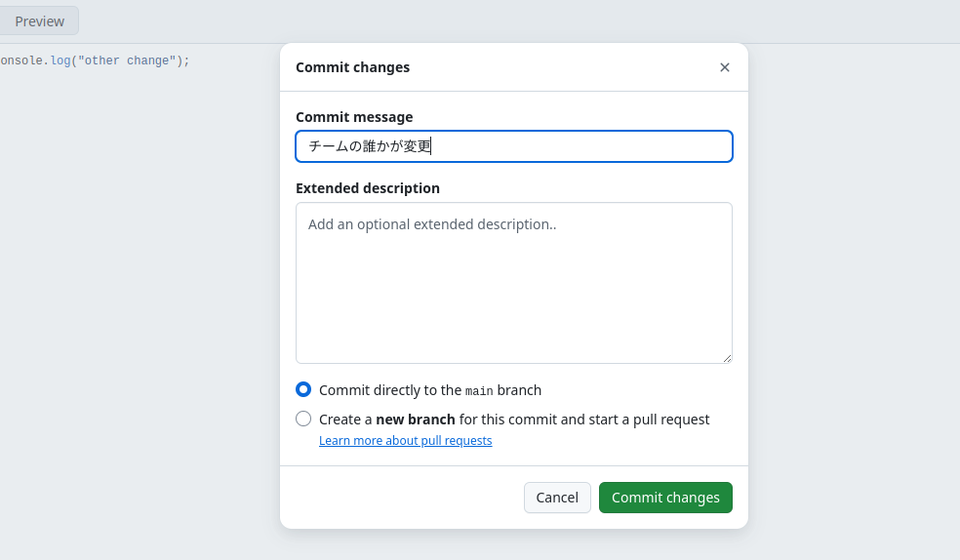960x560 pixels.
Task: Click the Commit message input field
Action: coord(513,146)
